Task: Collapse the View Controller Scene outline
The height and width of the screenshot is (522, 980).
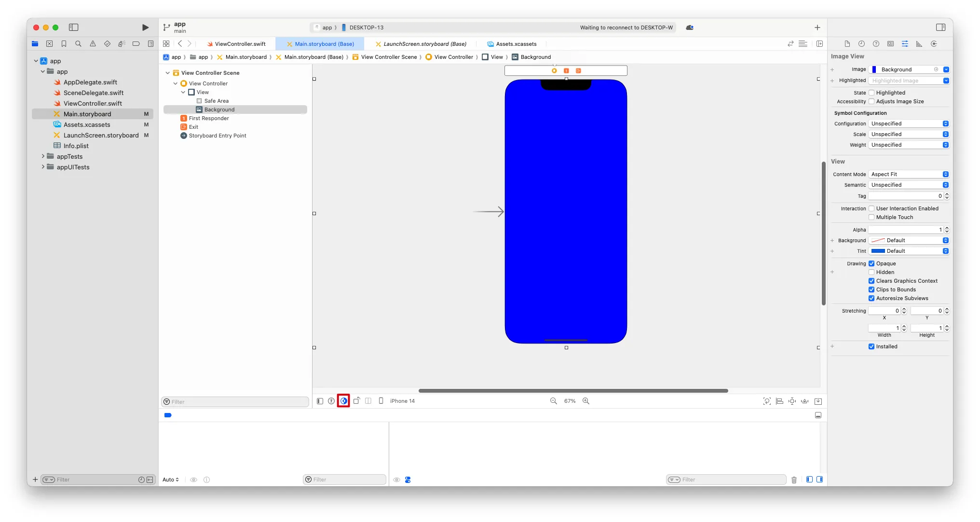Action: [x=168, y=73]
